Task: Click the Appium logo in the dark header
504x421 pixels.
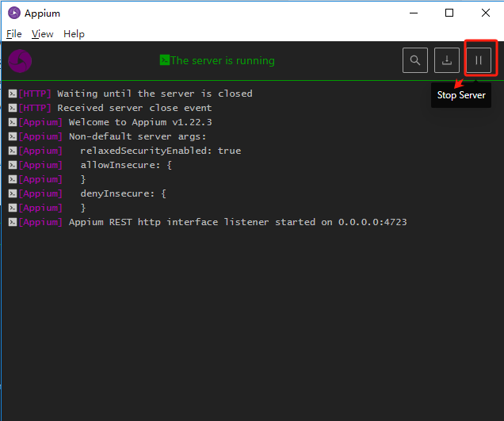Action: [20, 61]
